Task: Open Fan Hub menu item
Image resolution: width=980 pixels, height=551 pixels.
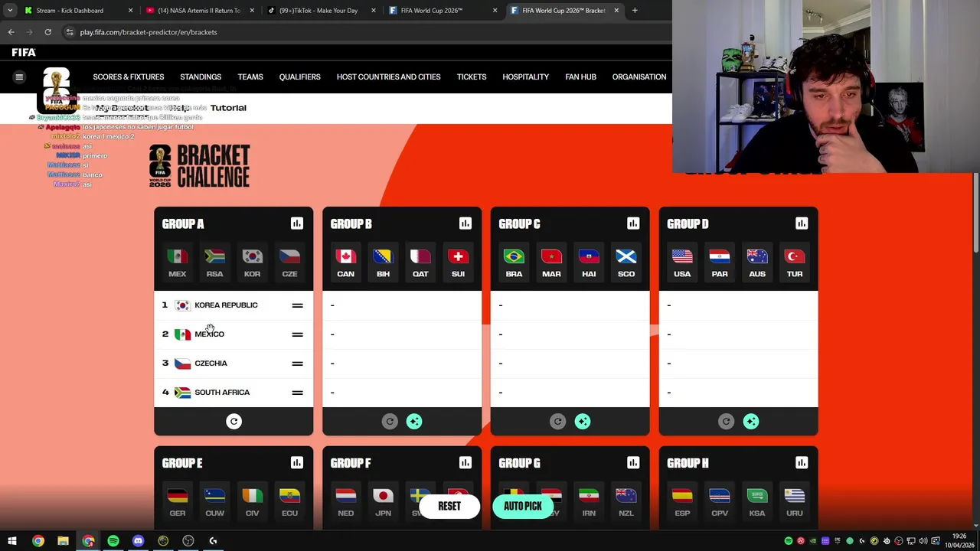Action: pos(580,77)
